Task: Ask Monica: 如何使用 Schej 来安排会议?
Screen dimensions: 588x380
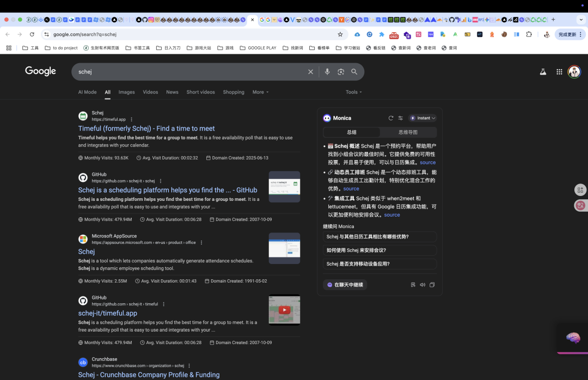Action: (379, 250)
